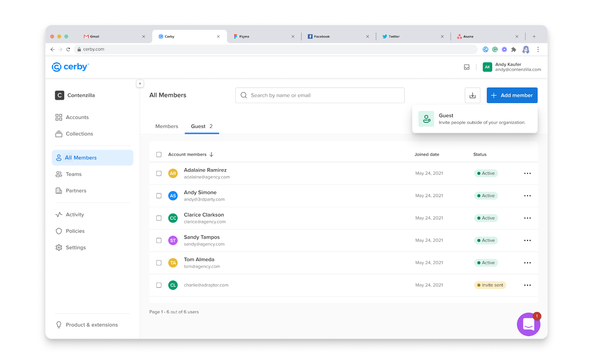
Task: Collapse the sidebar with the arrow toggle
Action: click(x=140, y=84)
